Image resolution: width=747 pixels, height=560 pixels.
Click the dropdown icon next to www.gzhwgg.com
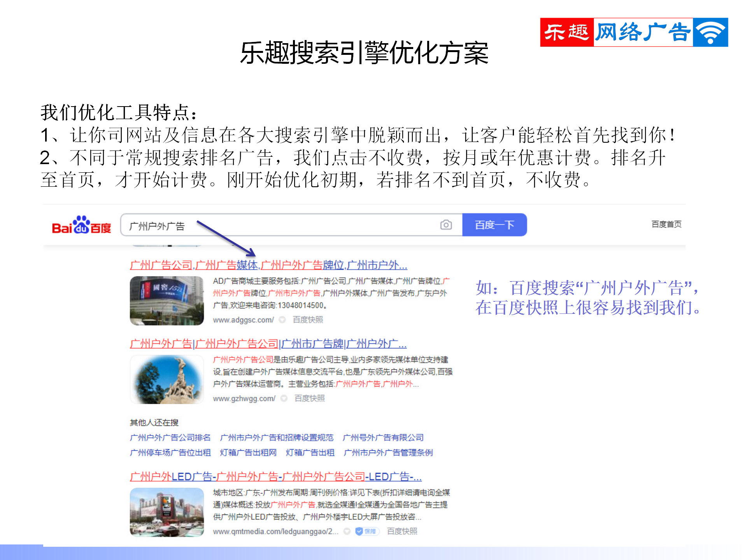click(284, 398)
